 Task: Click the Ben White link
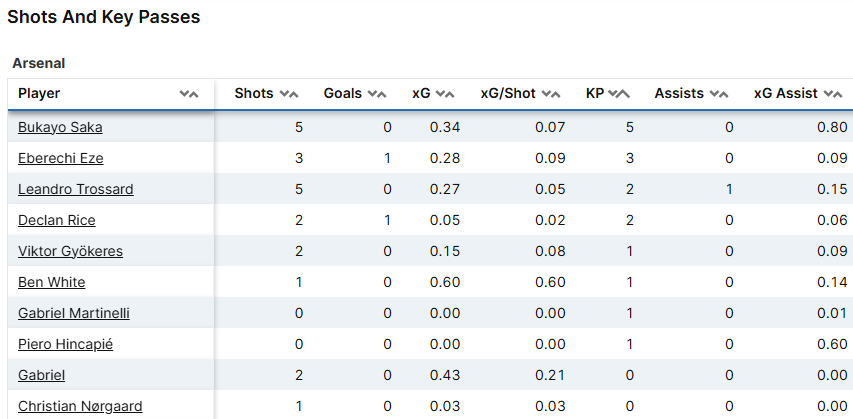pos(52,282)
